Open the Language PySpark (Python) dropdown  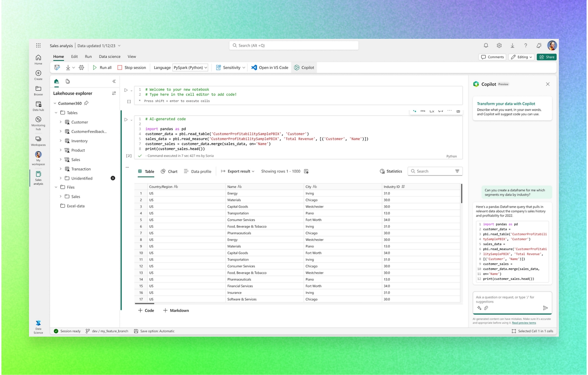(190, 67)
